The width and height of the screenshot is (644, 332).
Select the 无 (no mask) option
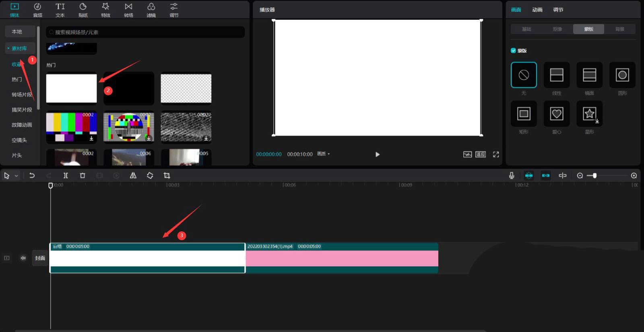point(524,75)
